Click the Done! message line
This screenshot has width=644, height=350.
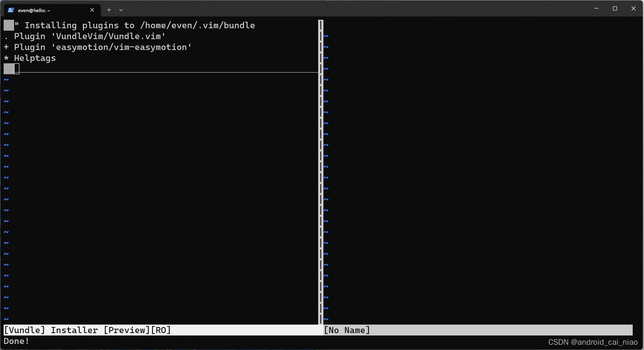(17, 341)
